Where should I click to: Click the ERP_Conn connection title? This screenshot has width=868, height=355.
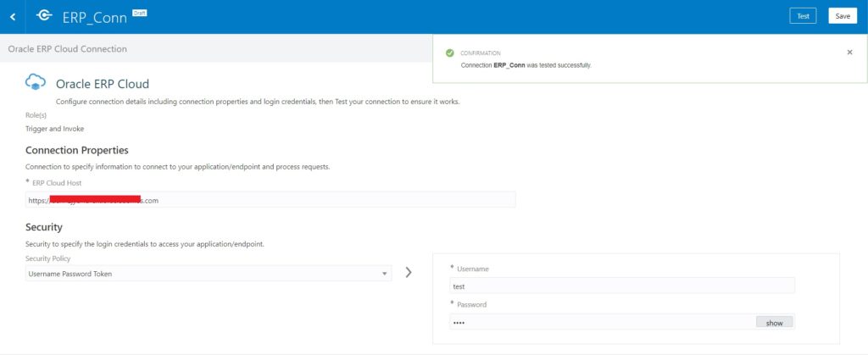pos(96,17)
